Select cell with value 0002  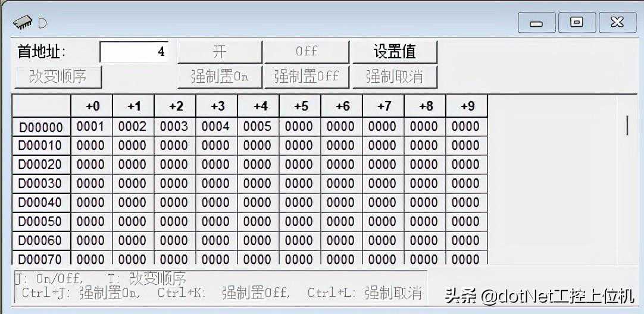pyautogui.click(x=133, y=127)
